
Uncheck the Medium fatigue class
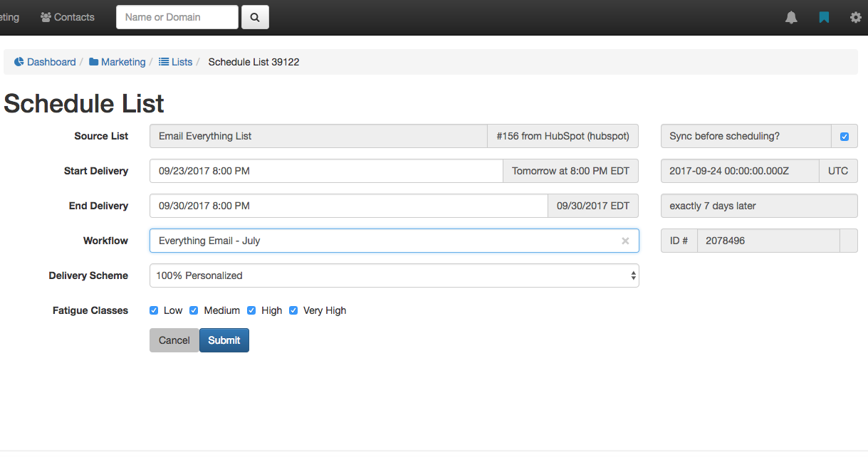pyautogui.click(x=194, y=310)
